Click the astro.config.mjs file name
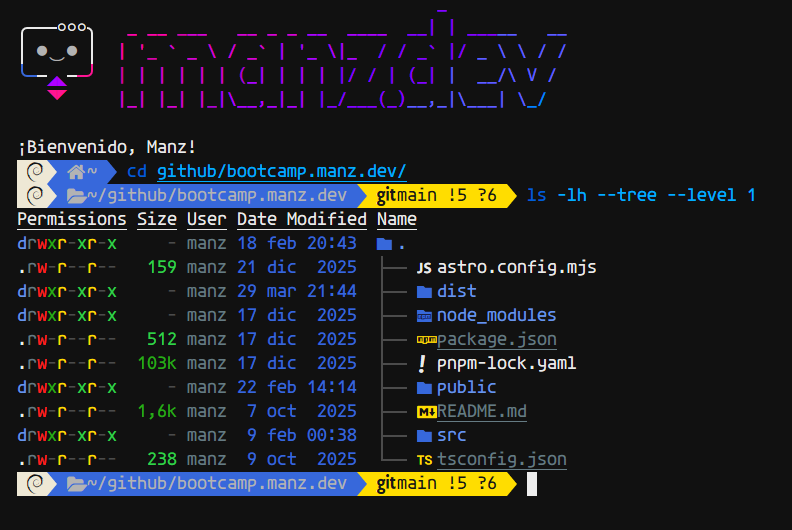The height and width of the screenshot is (530, 792). (x=516, y=267)
